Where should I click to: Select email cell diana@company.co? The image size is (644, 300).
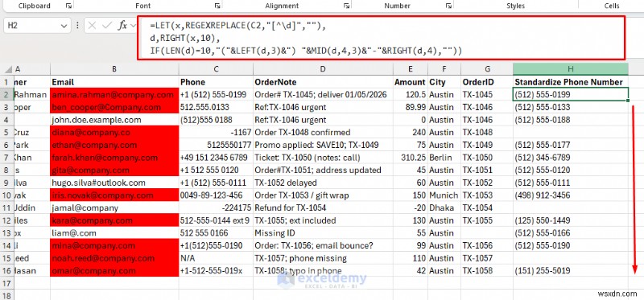(114, 132)
